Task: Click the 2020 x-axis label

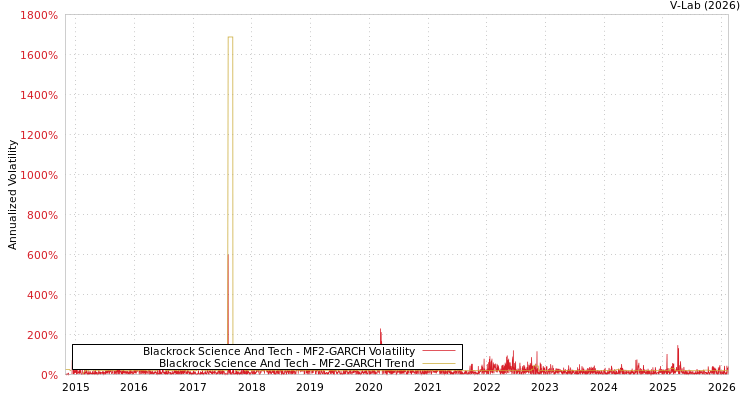Action: pyautogui.click(x=369, y=387)
